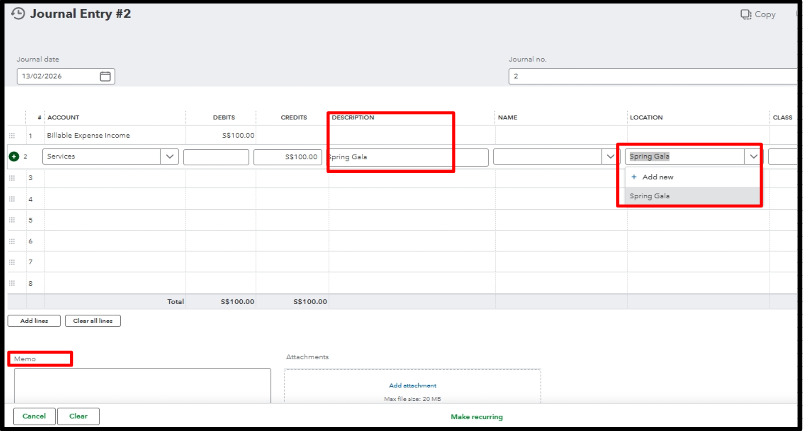The image size is (803, 431).
Task: Expand the Services account dropdown
Action: (x=168, y=156)
